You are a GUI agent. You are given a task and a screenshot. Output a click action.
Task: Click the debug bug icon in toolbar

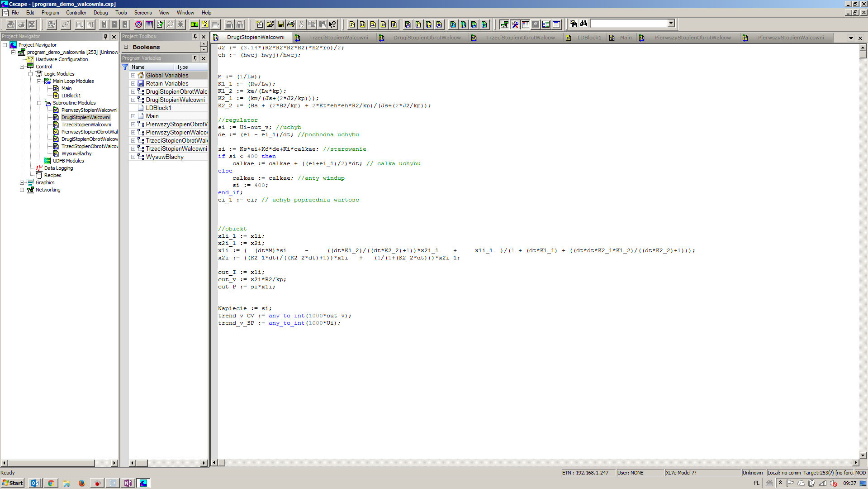coord(180,24)
